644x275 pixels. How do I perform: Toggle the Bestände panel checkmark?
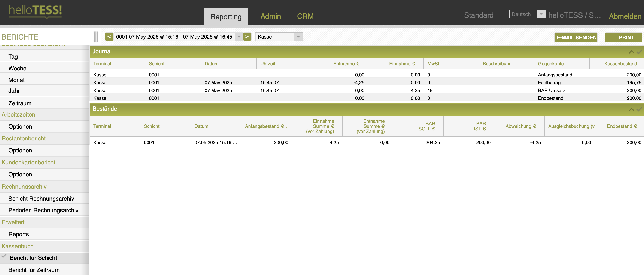[x=639, y=109]
